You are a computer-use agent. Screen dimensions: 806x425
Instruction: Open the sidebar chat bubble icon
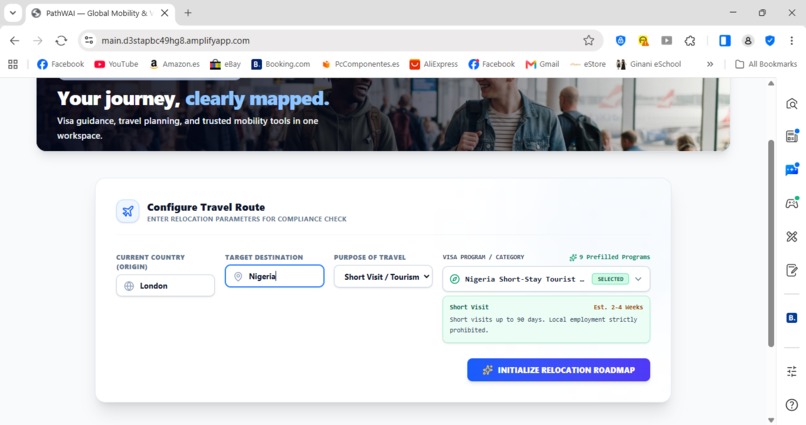point(792,169)
